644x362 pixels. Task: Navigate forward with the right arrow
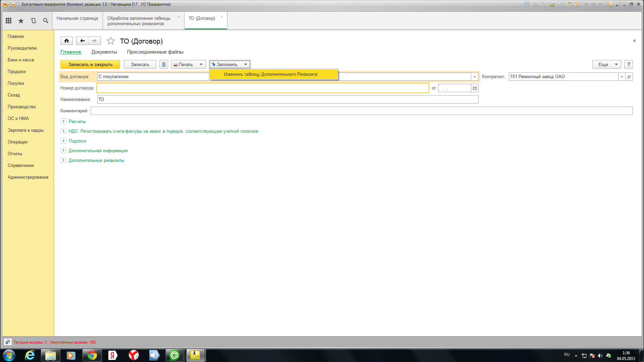[x=95, y=41]
